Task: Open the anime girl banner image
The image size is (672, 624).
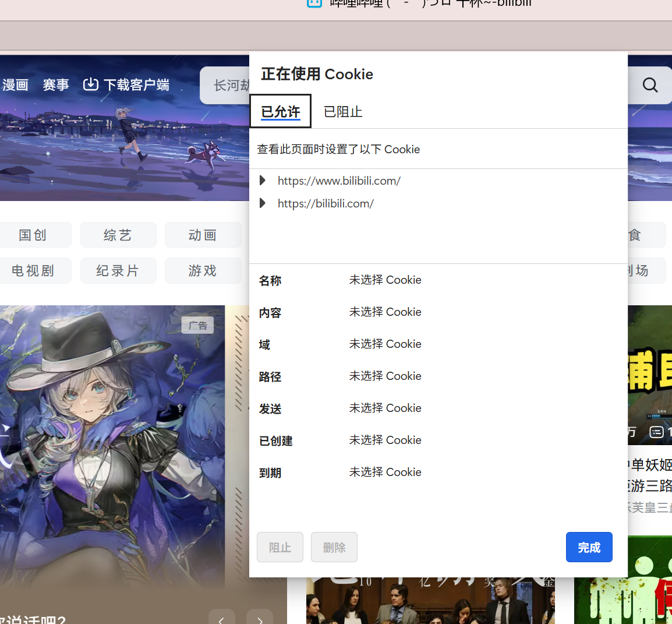Action: (112, 446)
